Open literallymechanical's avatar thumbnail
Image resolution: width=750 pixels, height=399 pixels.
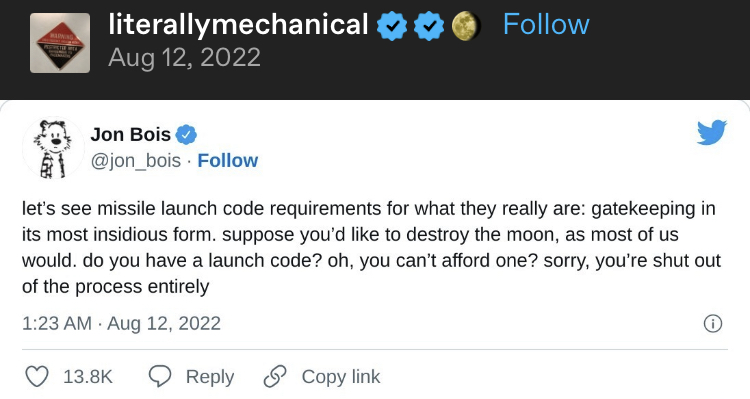(x=60, y=43)
